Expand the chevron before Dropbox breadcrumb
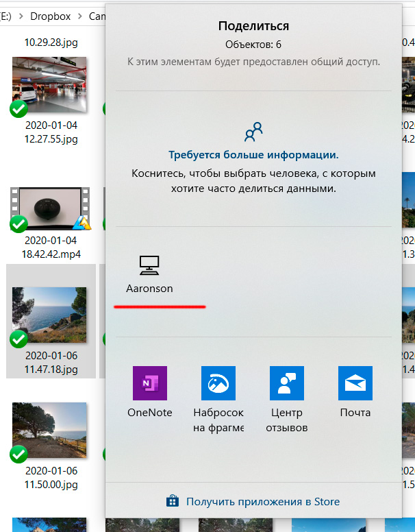415x532 pixels. click(x=20, y=15)
